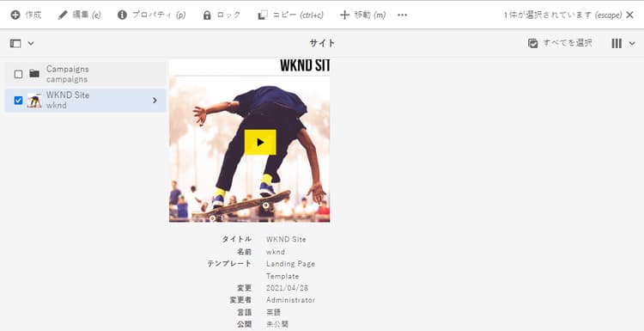644x331 pixels.
Task: Click the Move (移動) cross icon
Action: pyautogui.click(x=344, y=15)
